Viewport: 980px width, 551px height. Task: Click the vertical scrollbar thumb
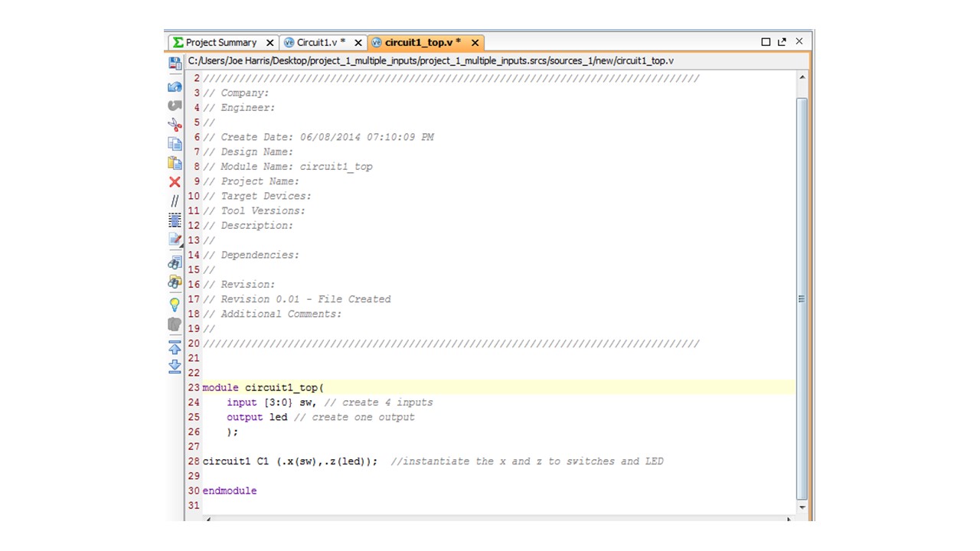pos(802,298)
